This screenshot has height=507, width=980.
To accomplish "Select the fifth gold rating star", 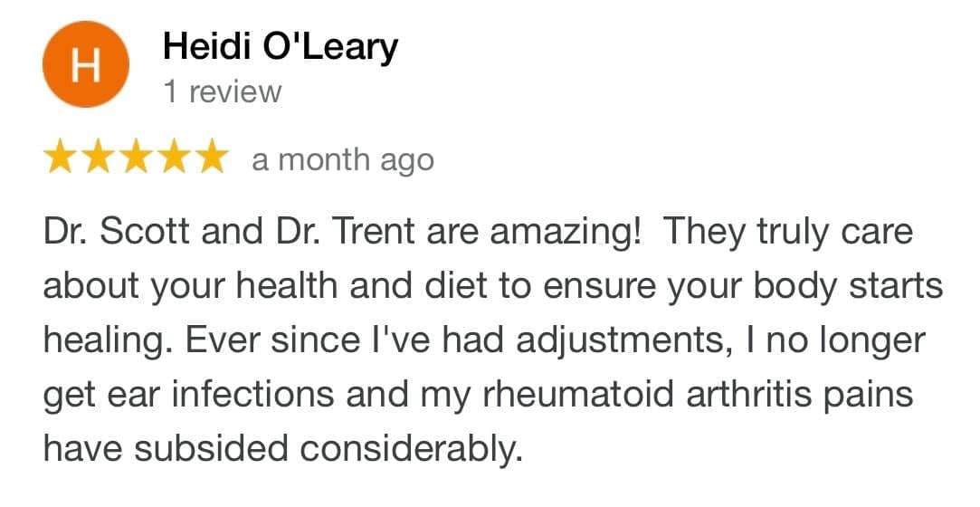I will click(x=211, y=159).
